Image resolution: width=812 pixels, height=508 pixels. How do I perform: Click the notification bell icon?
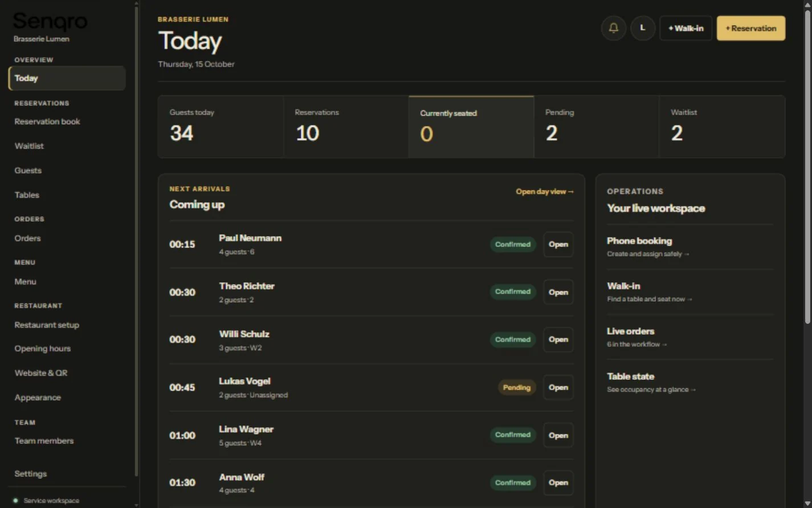point(613,28)
